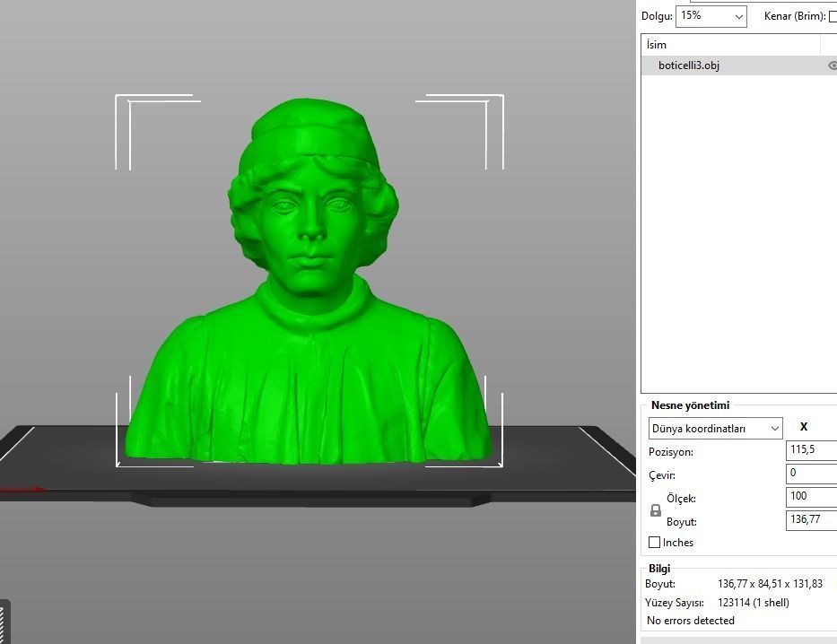Screen dimensions: 837x644
Task: Click the Ölçek X field showing 100
Action: point(811,497)
